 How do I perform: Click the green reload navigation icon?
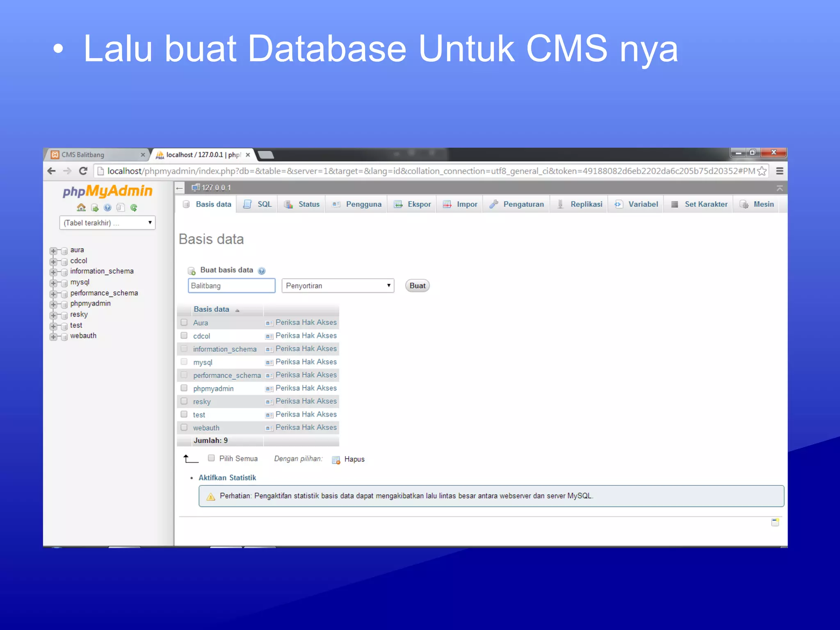tap(134, 208)
